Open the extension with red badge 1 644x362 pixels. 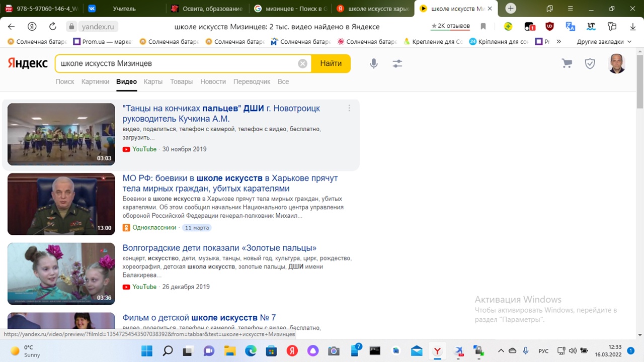(529, 27)
